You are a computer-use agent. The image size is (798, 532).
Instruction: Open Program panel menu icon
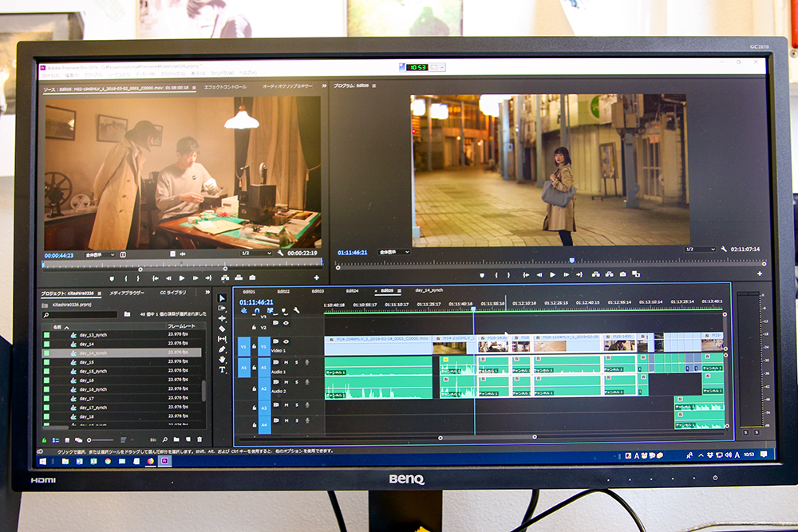point(374,86)
